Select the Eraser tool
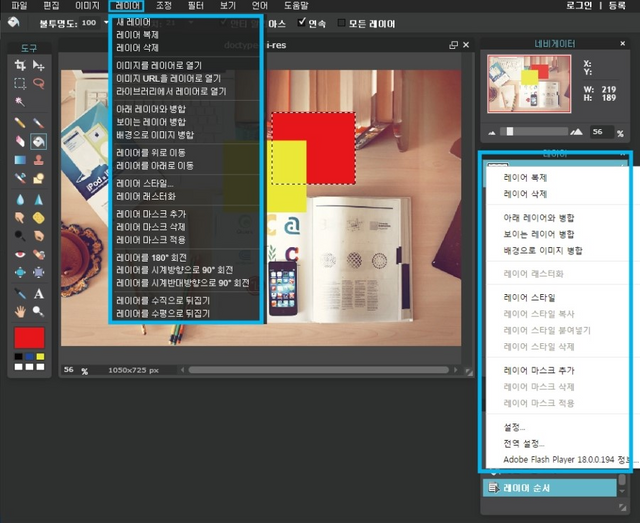Image resolution: width=640 pixels, height=523 pixels. tap(20, 141)
